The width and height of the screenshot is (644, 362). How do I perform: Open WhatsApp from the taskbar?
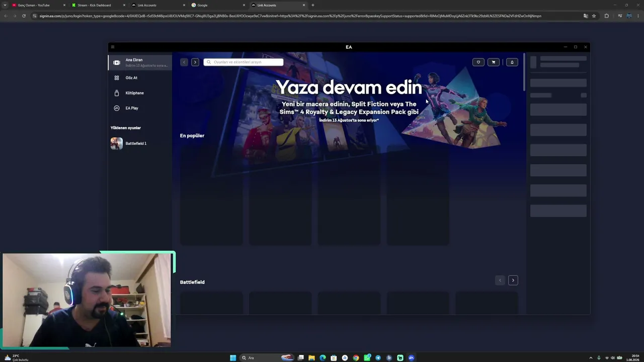tap(367, 358)
